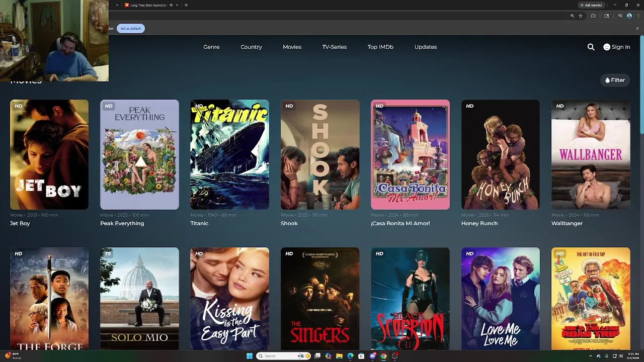Open the Wallbanger poster
644x362 pixels.
coord(591,154)
